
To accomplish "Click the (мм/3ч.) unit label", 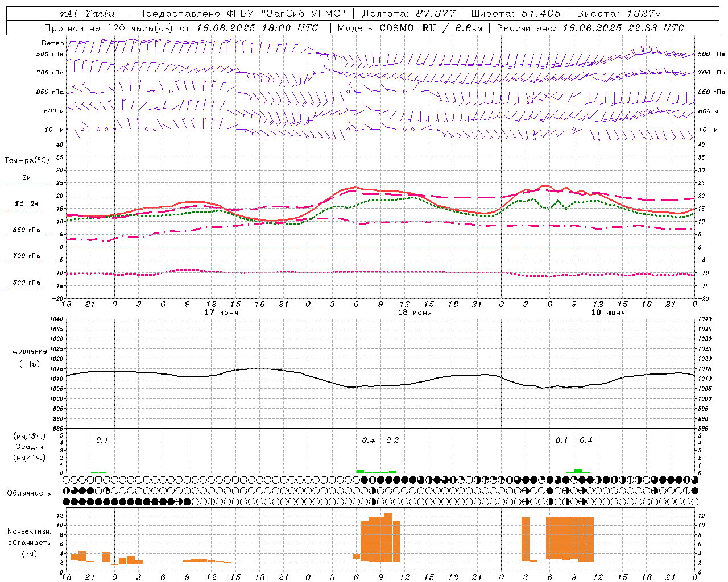I will (30, 436).
